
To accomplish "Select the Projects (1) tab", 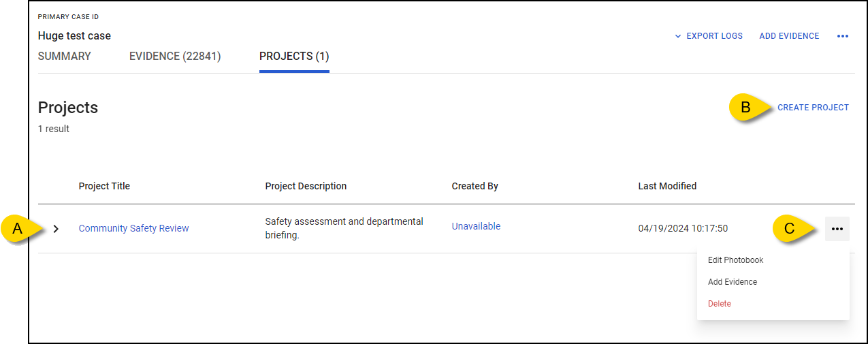I will (294, 57).
